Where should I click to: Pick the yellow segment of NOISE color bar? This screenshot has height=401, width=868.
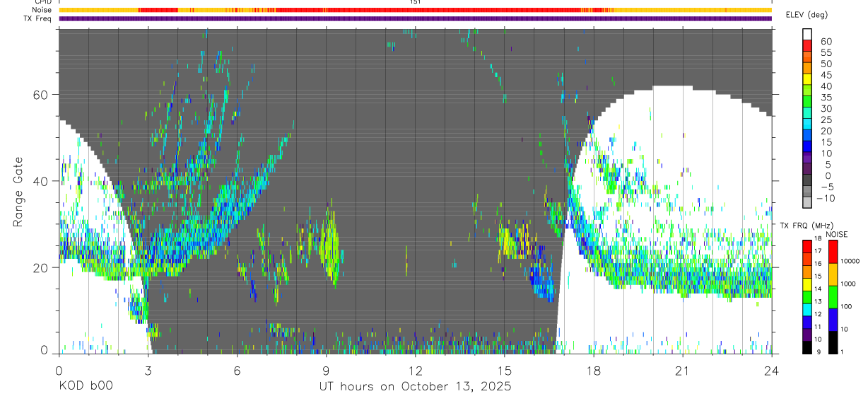tap(832, 274)
